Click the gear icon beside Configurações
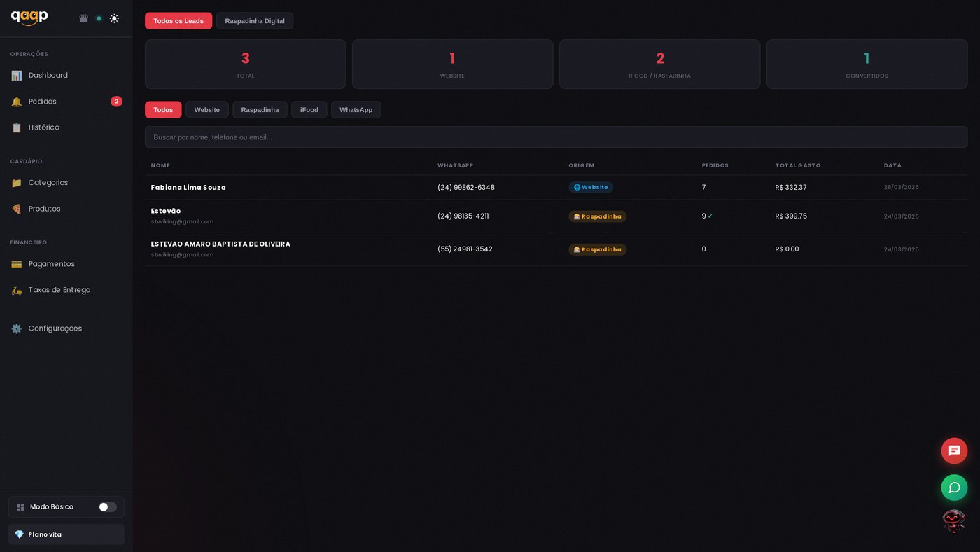Image resolution: width=980 pixels, height=552 pixels. click(x=16, y=329)
